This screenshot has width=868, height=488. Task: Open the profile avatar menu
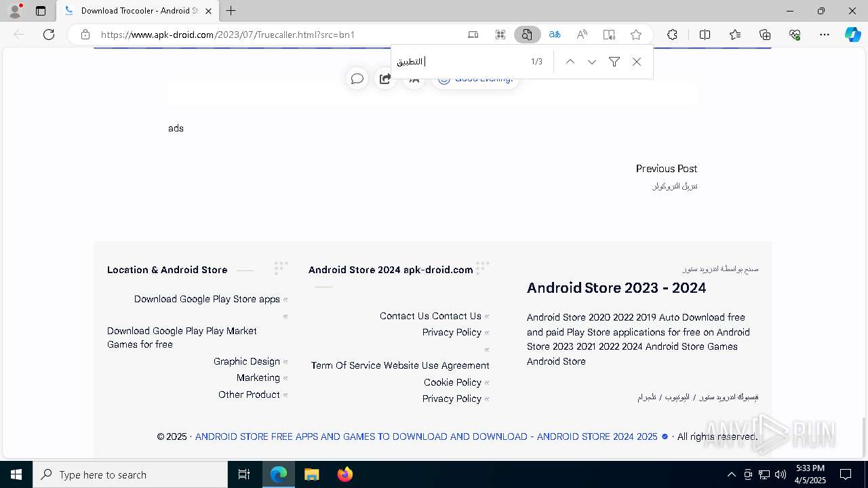(x=15, y=11)
